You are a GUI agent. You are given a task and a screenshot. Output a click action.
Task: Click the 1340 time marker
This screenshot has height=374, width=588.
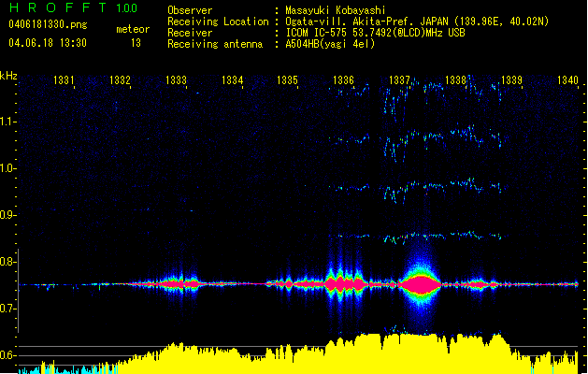567,80
